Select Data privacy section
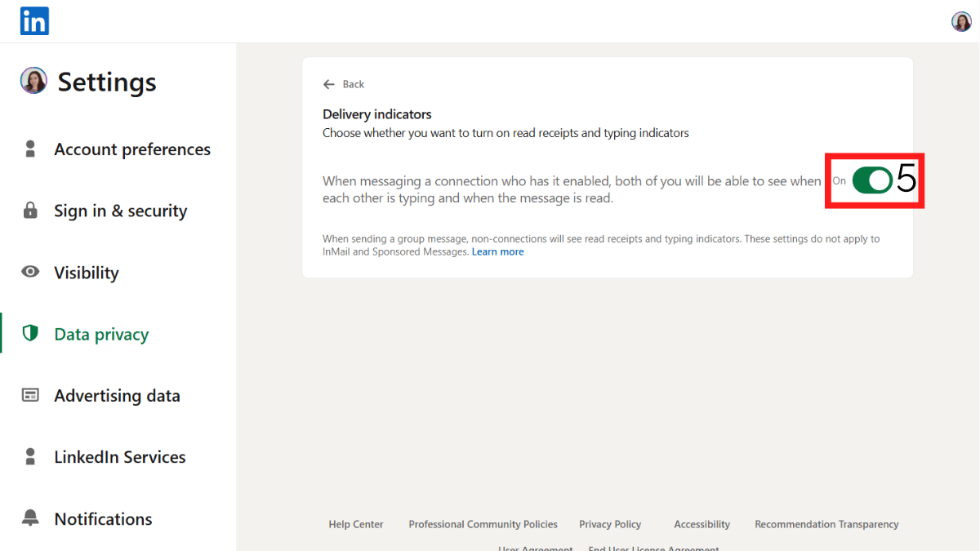Screen dimensions: 980x551 click(x=101, y=334)
